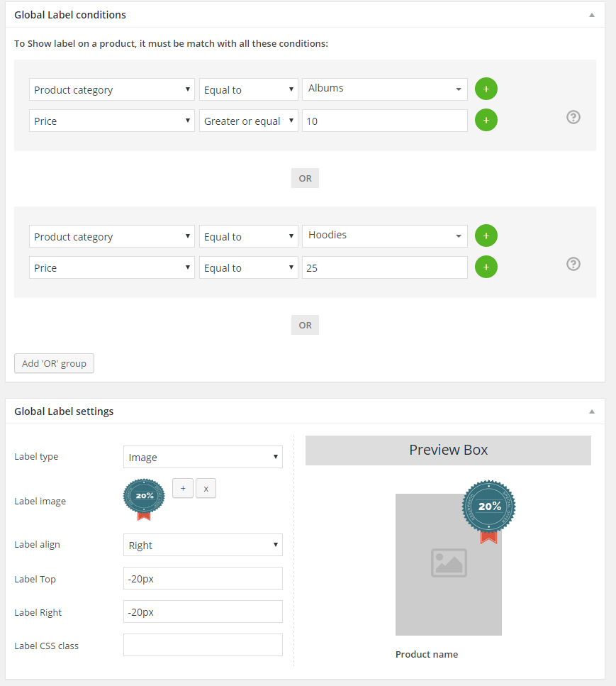The image size is (616, 686).
Task: Open Label align Right dropdown
Action: [203, 545]
